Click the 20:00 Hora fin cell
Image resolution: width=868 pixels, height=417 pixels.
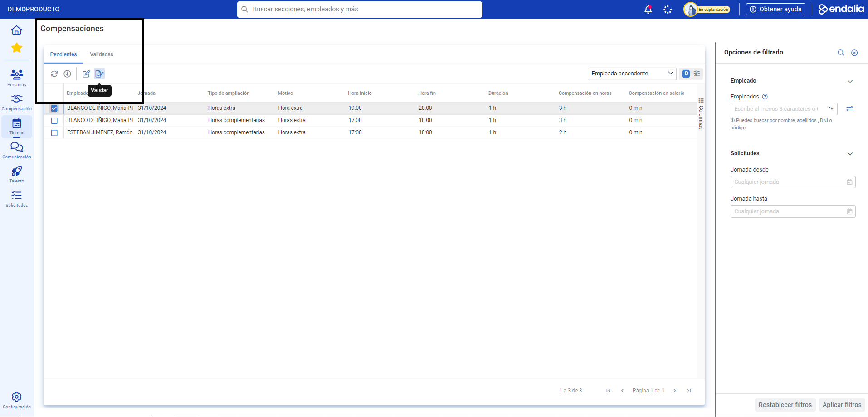425,108
